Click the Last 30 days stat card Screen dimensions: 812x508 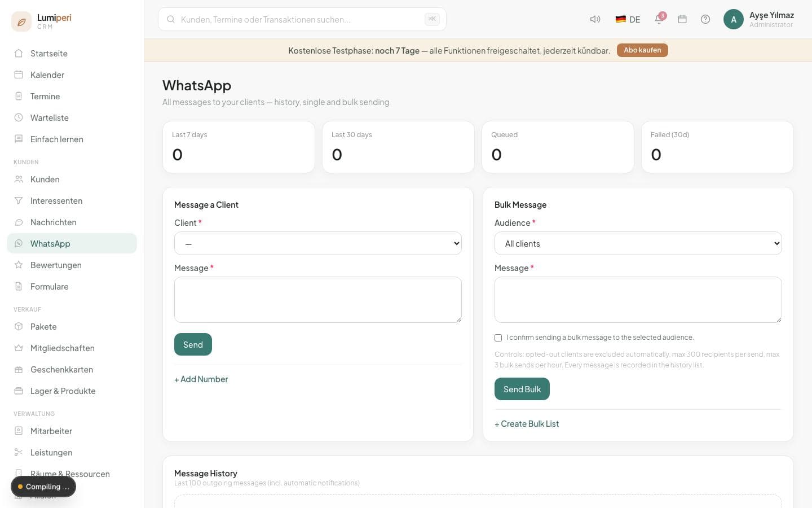tap(398, 147)
